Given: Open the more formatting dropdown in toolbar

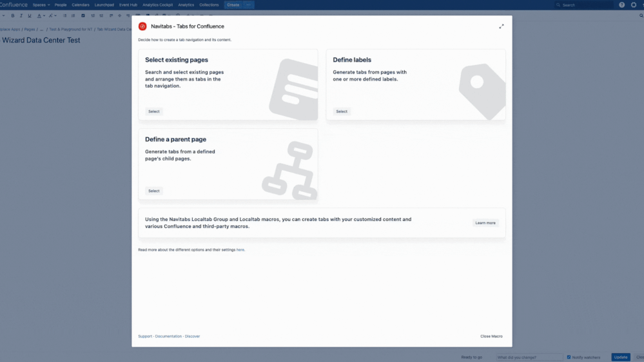Looking at the screenshot, I should [52, 15].
